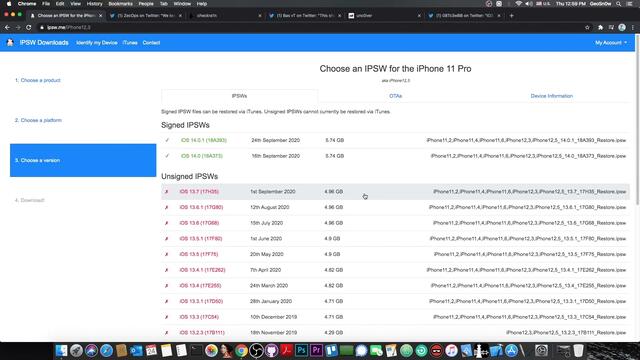
Task: Select unsigned iOS 13.6.1 (17G80)
Action: coord(201,207)
